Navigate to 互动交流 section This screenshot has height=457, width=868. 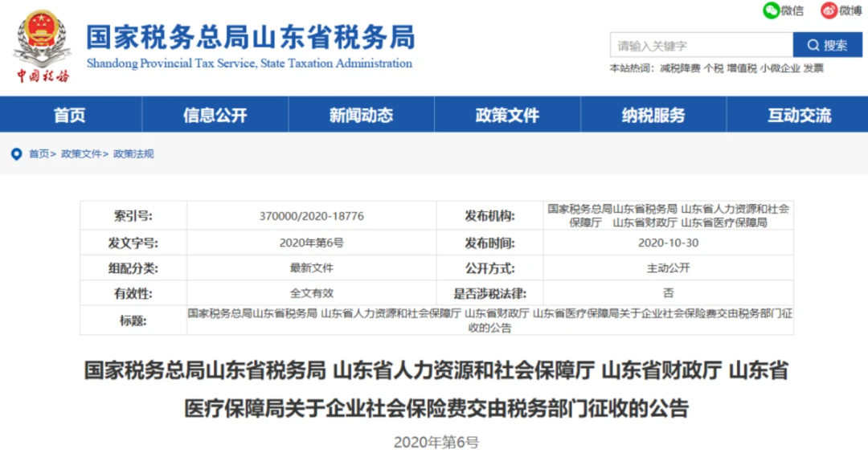[x=799, y=115]
